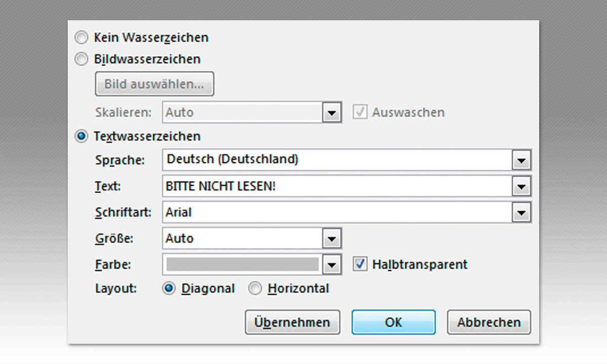Toggle the Auswaschen checkbox
The width and height of the screenshot is (607, 364).
(x=360, y=112)
